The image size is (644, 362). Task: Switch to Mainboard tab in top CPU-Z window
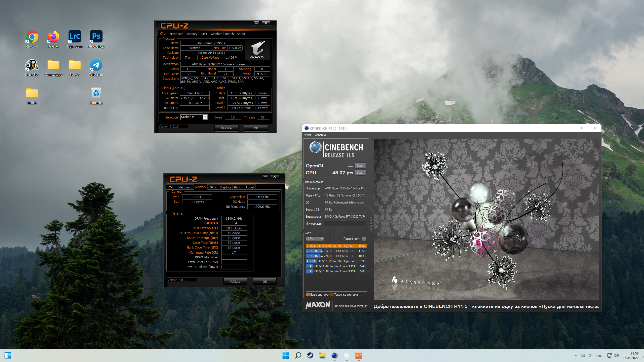tap(176, 34)
